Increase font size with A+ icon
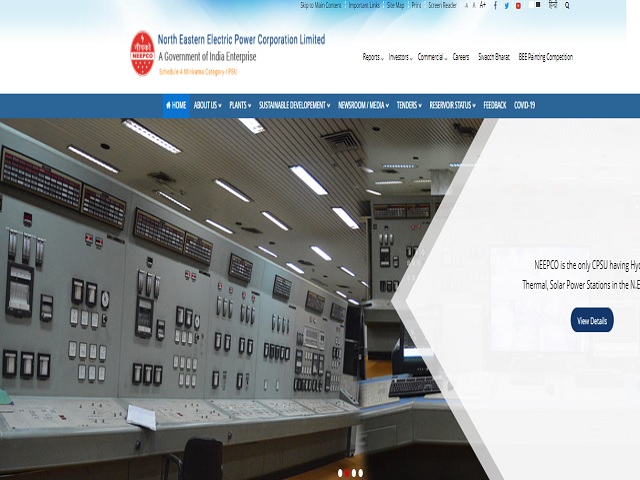This screenshot has height=480, width=640. 483,5
